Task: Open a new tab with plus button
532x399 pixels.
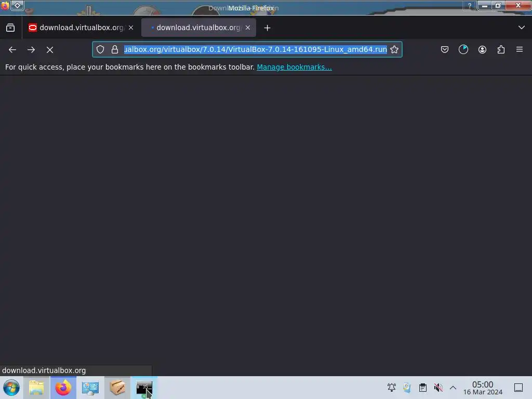Action: 268,28
